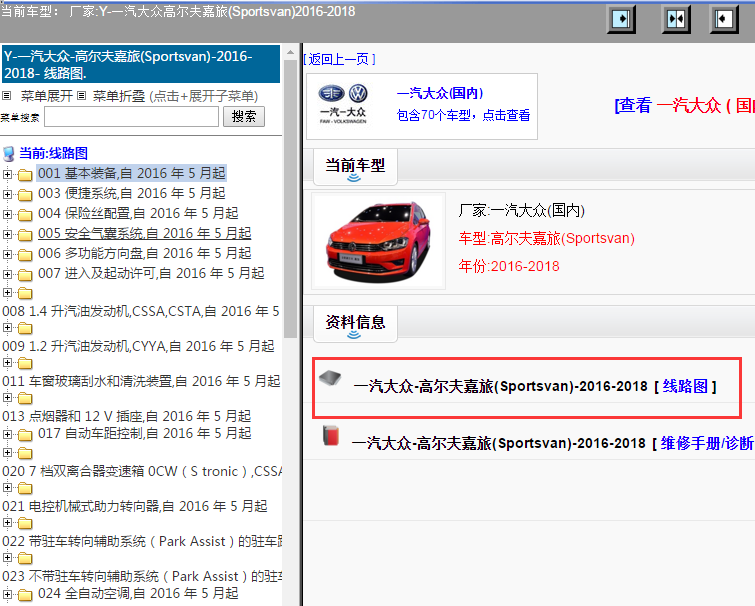Screen dimensions: 755x606
Task: Expand the 006 多功能方向盘 tree node
Action: (x=7, y=255)
